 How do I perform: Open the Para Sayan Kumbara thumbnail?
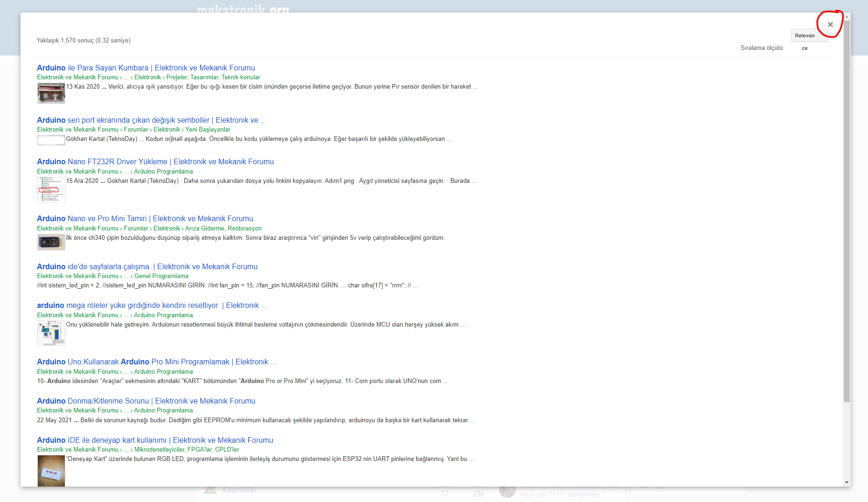coord(51,93)
